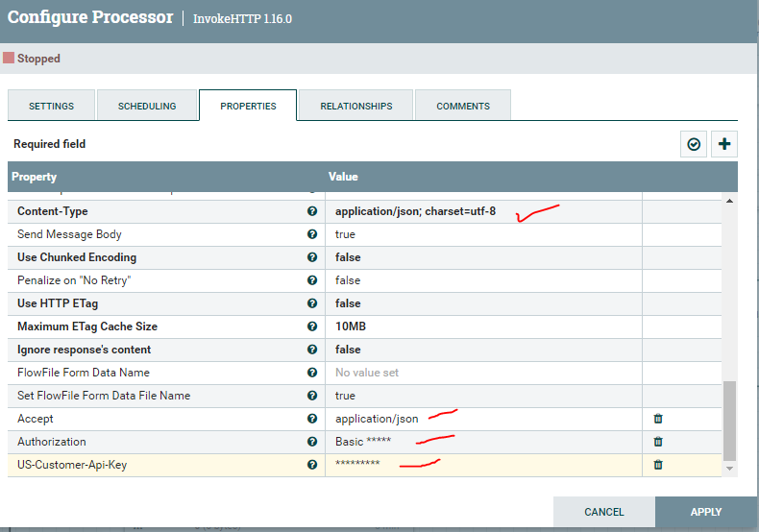Edit the Ignore response's content value false
Screen dimensions: 759x532
348,350
